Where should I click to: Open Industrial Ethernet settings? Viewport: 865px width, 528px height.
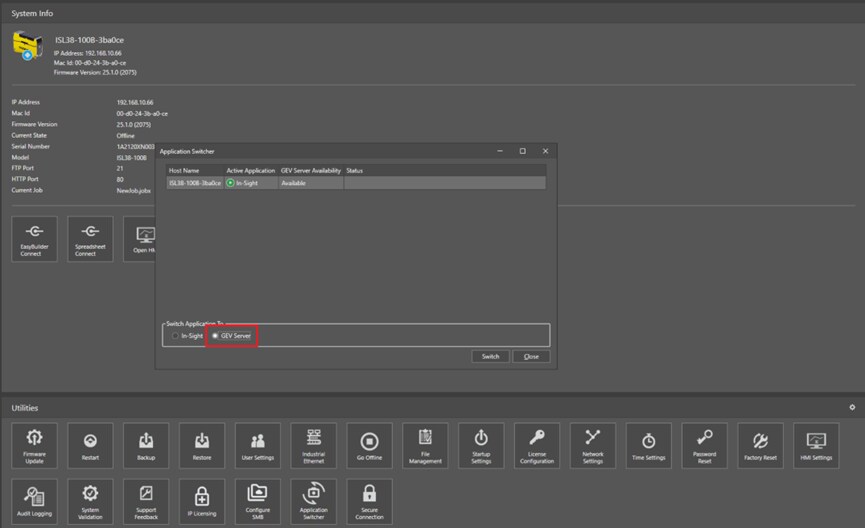(x=313, y=445)
